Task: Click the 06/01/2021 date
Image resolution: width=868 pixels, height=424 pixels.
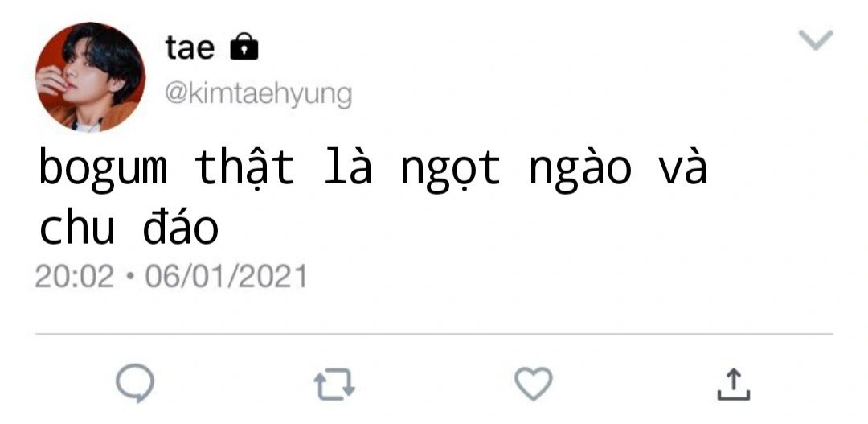Action: point(226,276)
